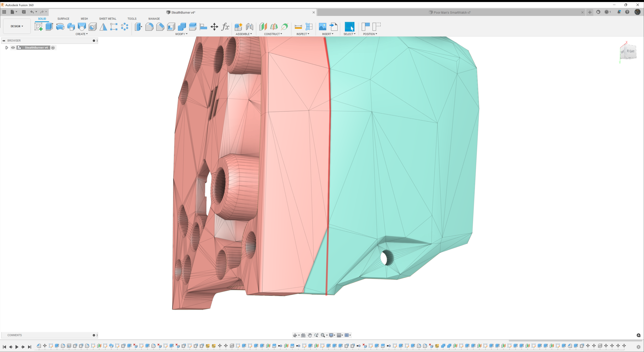The image size is (644, 352).
Task: Jump to the end of the timeline
Action: [x=30, y=347]
